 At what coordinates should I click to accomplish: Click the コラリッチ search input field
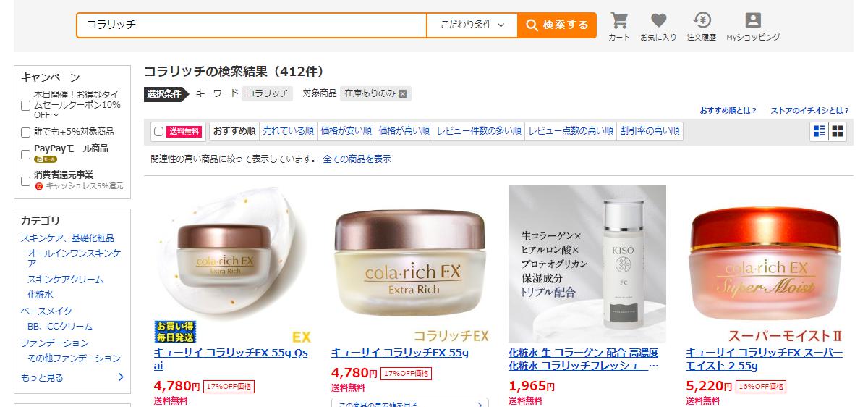[252, 25]
